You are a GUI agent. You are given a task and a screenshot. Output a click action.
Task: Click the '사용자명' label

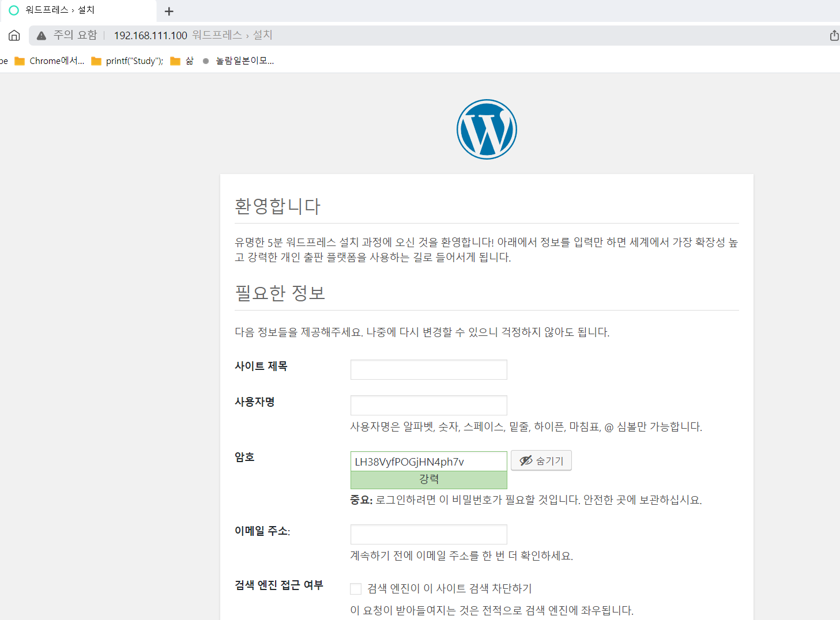tap(255, 402)
